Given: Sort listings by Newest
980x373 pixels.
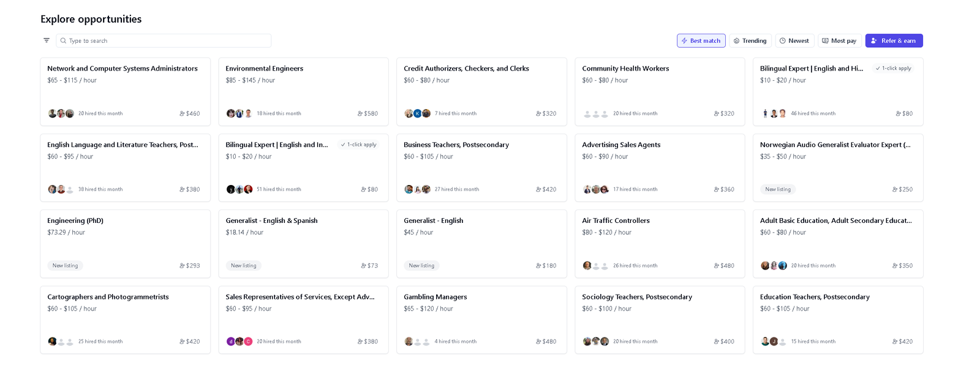Looking at the screenshot, I should pyautogui.click(x=794, y=41).
